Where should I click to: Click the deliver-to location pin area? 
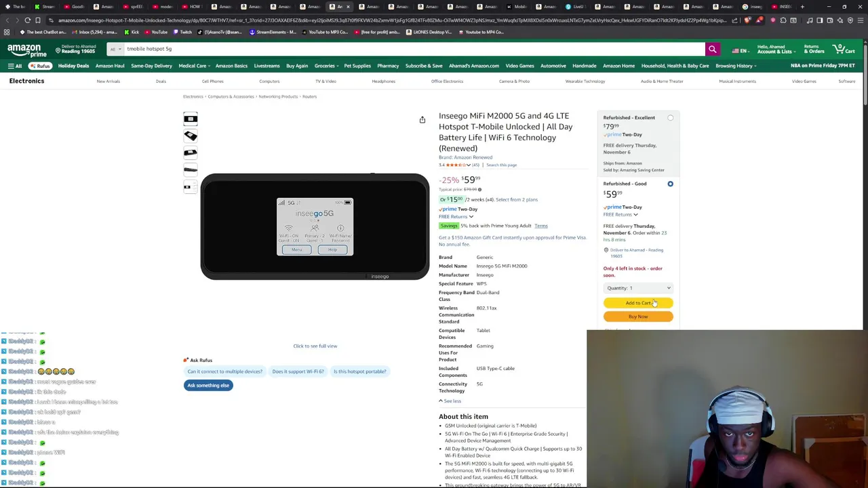tap(75, 49)
